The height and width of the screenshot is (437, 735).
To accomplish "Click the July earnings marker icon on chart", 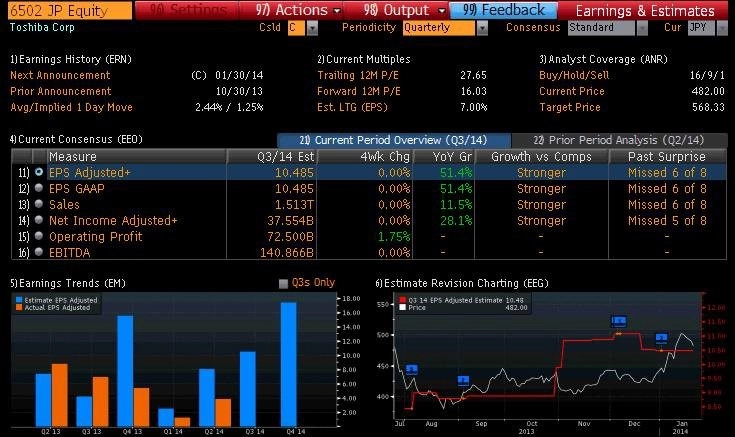I will (412, 369).
